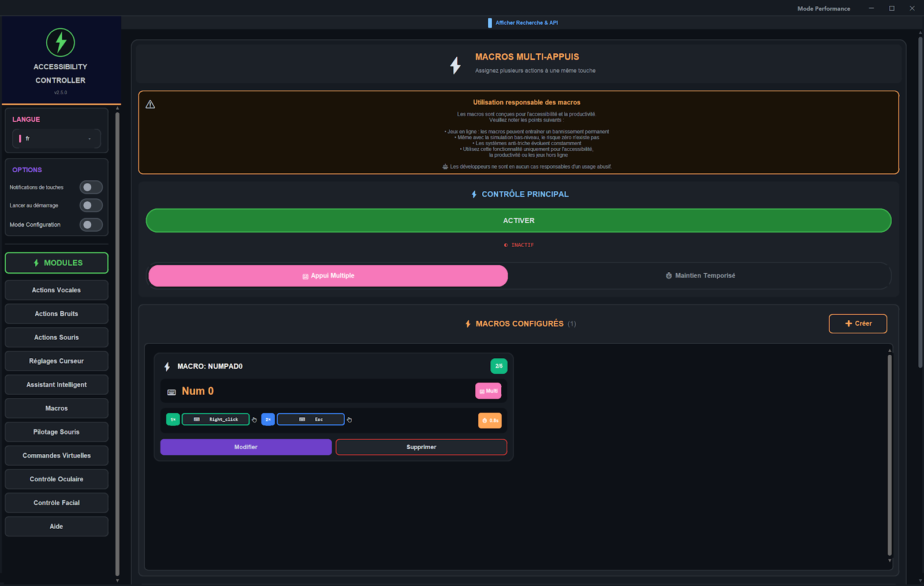
Task: Click the green lightning bolt app logo
Action: 61,42
